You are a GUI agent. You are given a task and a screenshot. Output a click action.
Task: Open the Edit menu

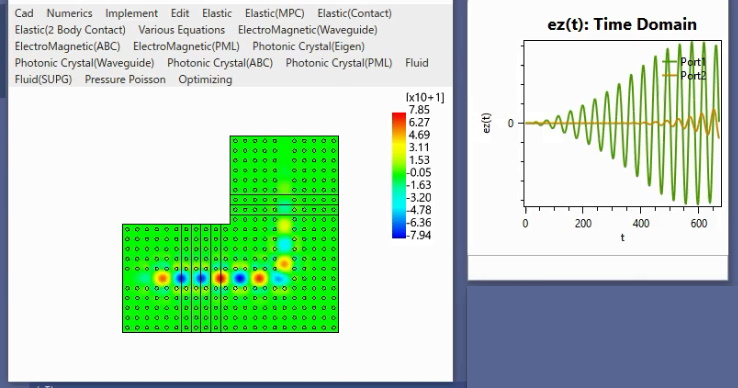[180, 13]
